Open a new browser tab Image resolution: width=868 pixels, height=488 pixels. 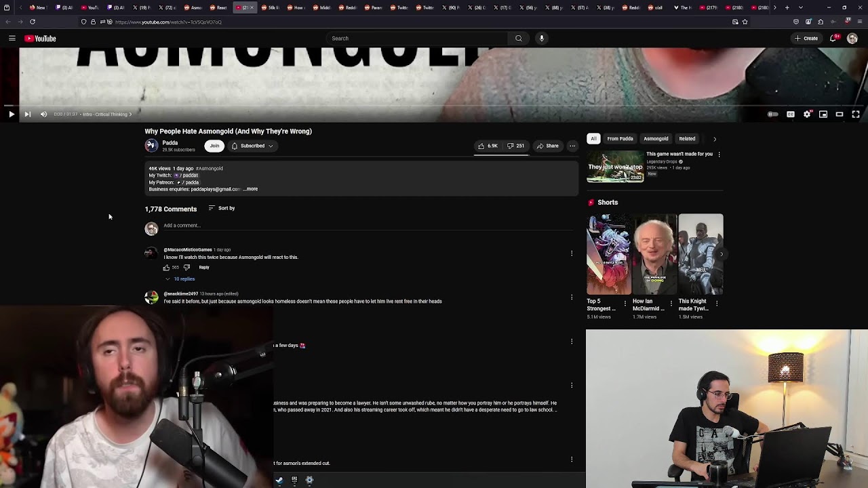coord(787,7)
